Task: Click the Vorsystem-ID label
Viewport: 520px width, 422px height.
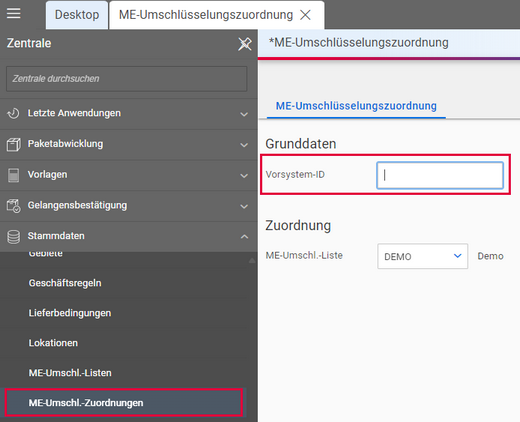Action: click(295, 174)
